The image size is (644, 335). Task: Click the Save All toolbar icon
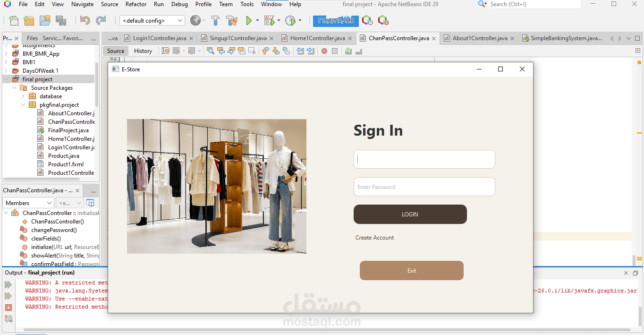pyautogui.click(x=61, y=21)
